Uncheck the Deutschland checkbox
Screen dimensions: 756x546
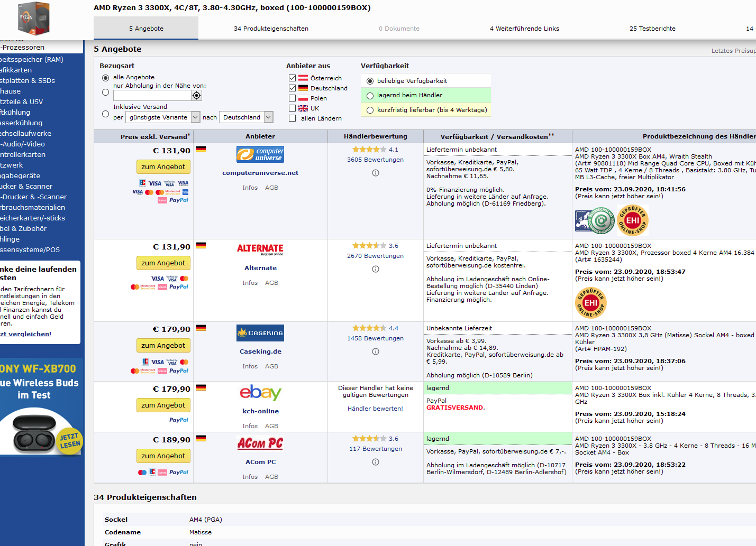pos(292,88)
